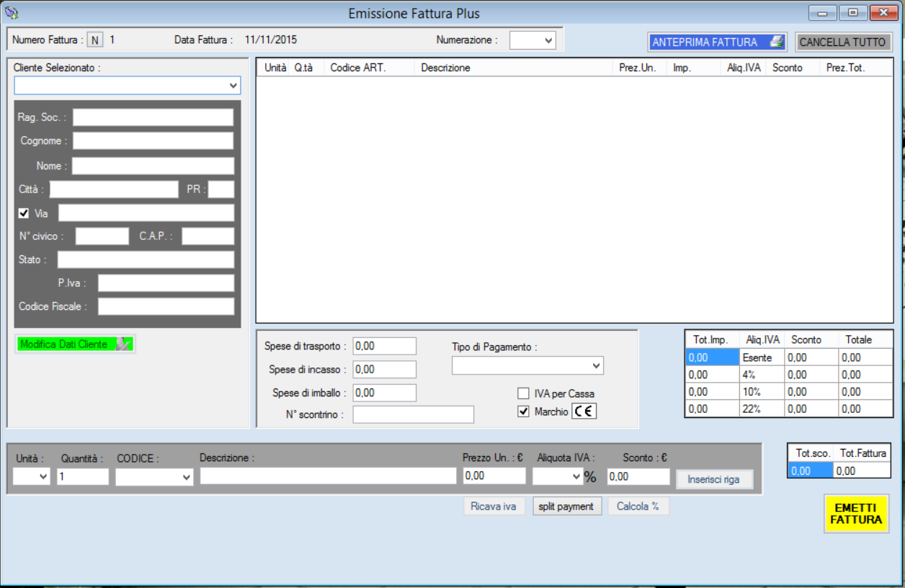This screenshot has height=588, width=905.
Task: Select the 10% row in totals table
Action: pos(788,392)
